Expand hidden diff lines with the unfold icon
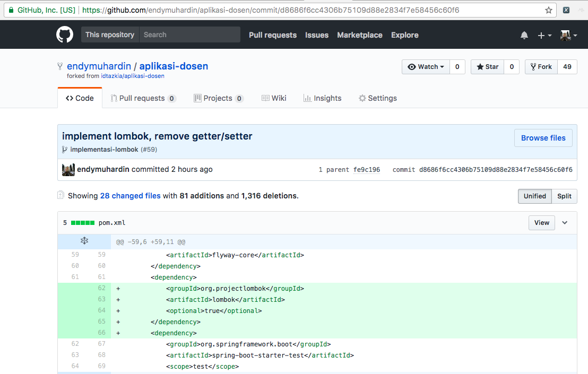The height and width of the screenshot is (374, 588). (84, 240)
